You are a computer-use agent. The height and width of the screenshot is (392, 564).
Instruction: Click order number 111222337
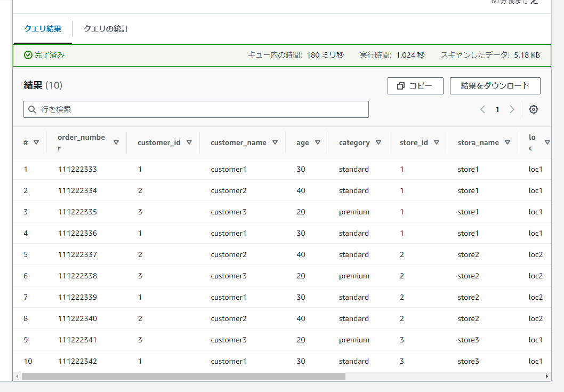77,254
